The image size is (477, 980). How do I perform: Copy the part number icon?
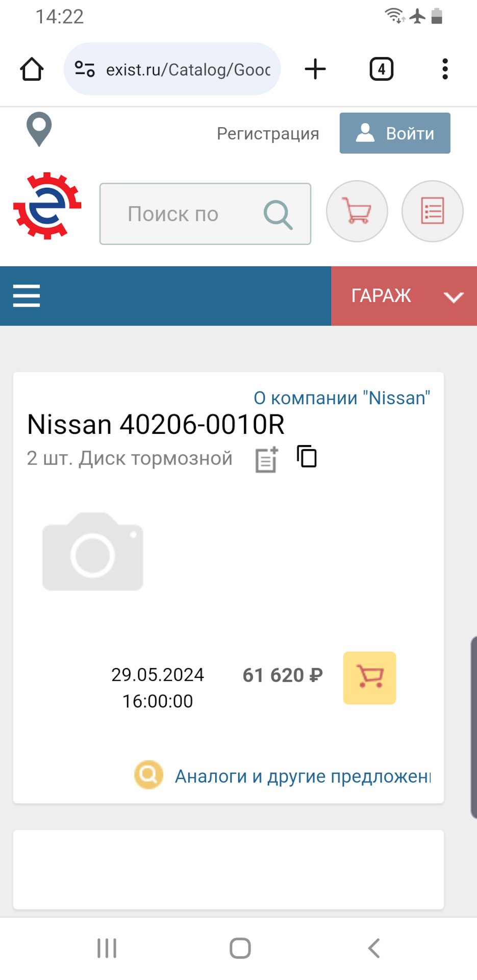pos(307,456)
